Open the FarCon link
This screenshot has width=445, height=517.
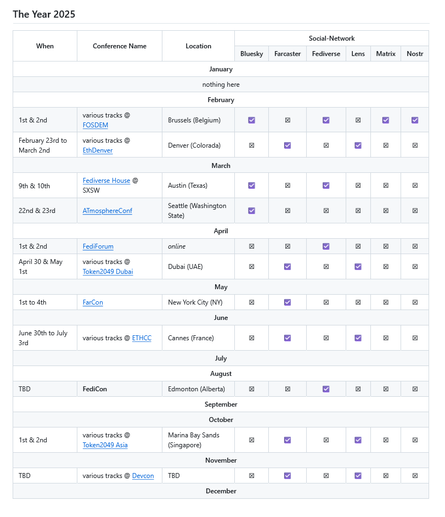pyautogui.click(x=93, y=302)
